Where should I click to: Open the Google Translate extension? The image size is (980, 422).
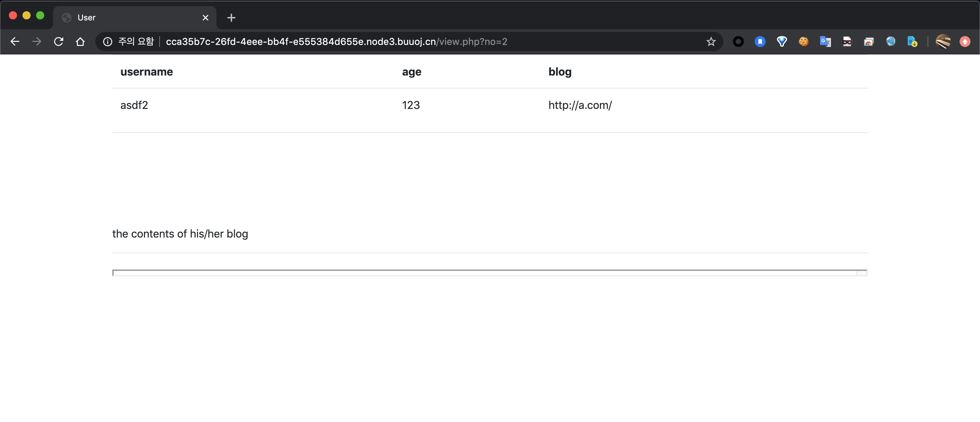point(825,42)
